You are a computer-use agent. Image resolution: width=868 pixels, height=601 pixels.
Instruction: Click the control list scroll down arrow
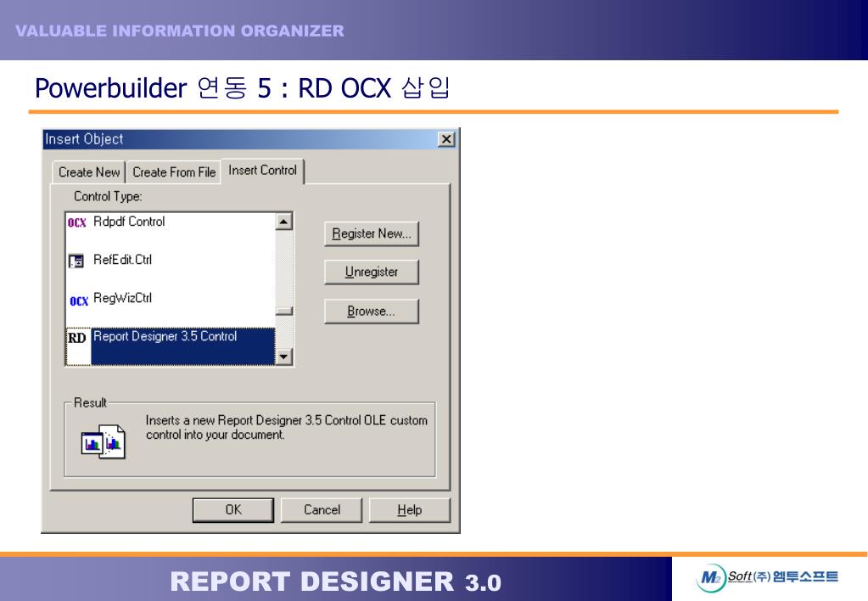[284, 357]
